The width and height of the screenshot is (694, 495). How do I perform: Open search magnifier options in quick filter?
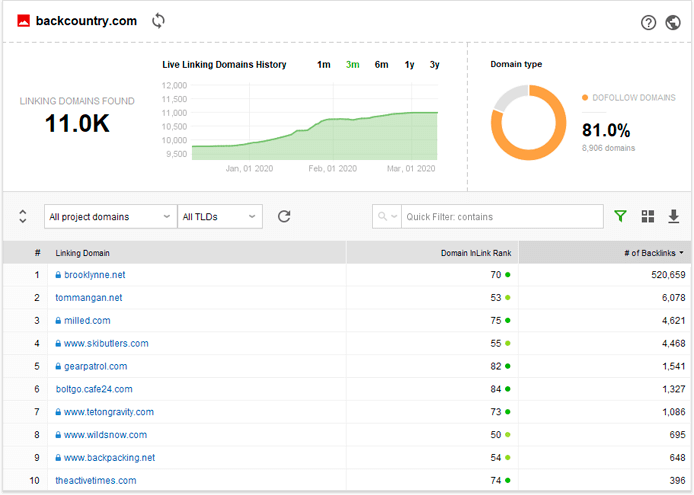387,217
